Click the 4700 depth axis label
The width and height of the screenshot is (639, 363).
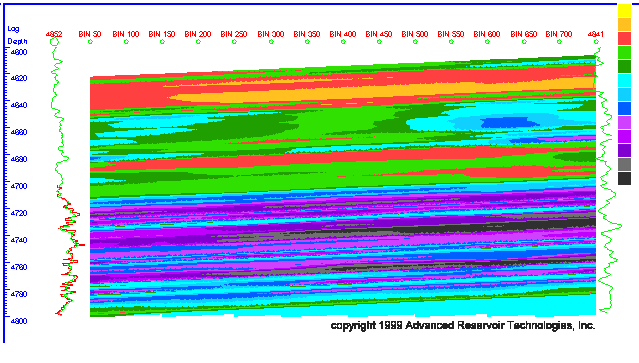[19, 186]
